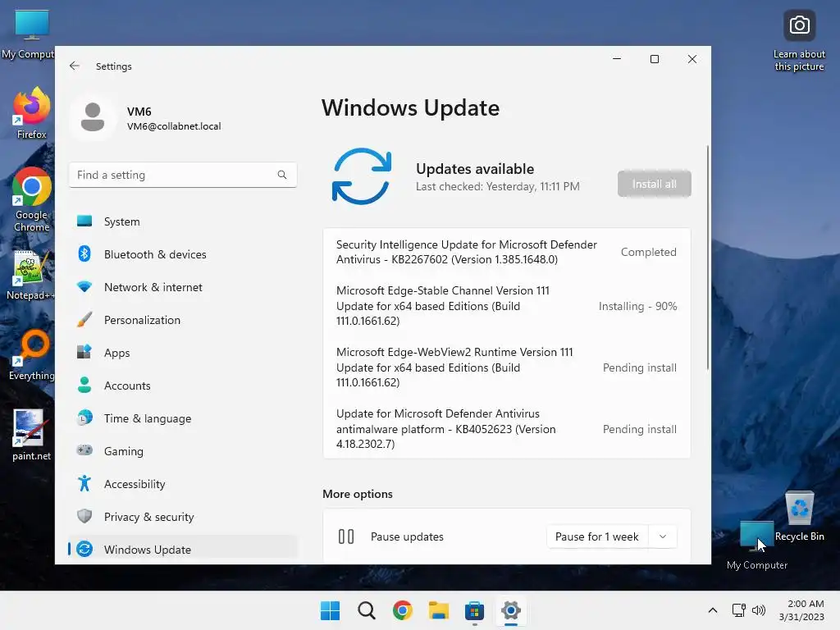Click the Time & language globe icon
This screenshot has height=630, width=840.
point(84,418)
